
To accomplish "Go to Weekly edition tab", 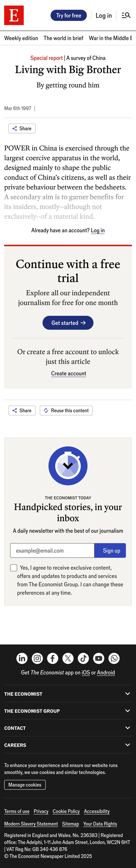I will coord(21,38).
